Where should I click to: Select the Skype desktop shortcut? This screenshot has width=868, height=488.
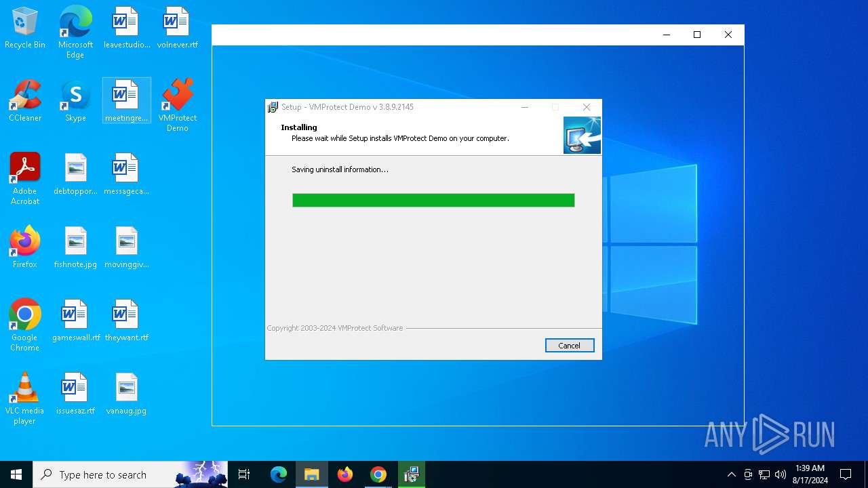point(75,101)
